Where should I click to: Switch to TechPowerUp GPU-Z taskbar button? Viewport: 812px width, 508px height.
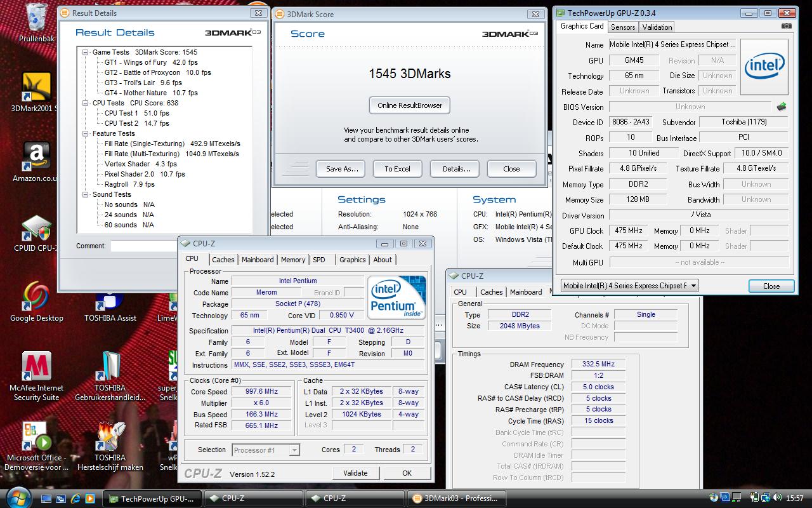[x=152, y=498]
